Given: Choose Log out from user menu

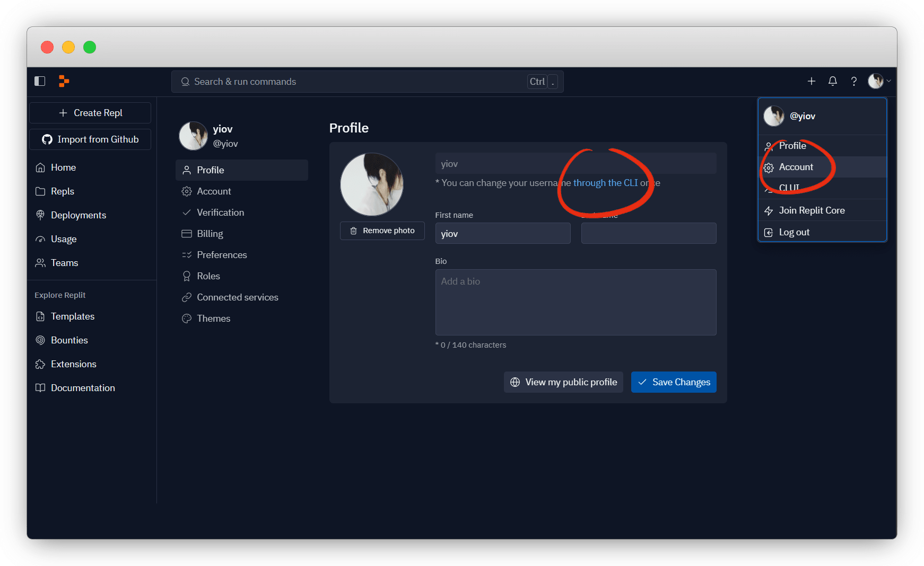Looking at the screenshot, I should tap(794, 232).
